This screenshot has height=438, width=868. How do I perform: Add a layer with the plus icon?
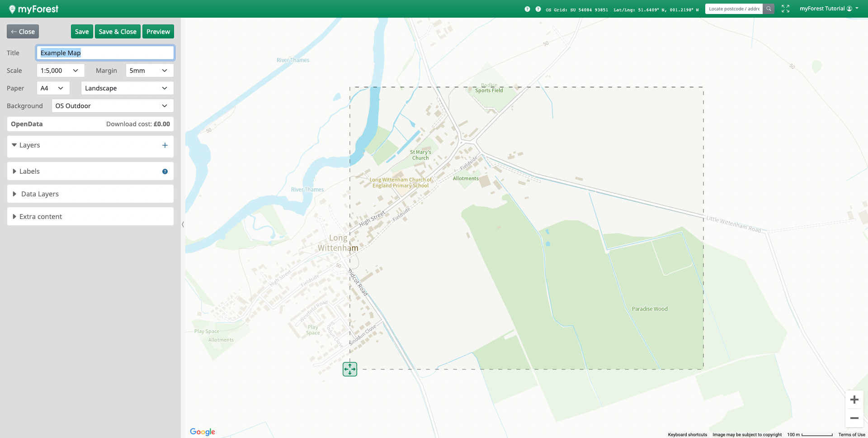coord(165,145)
